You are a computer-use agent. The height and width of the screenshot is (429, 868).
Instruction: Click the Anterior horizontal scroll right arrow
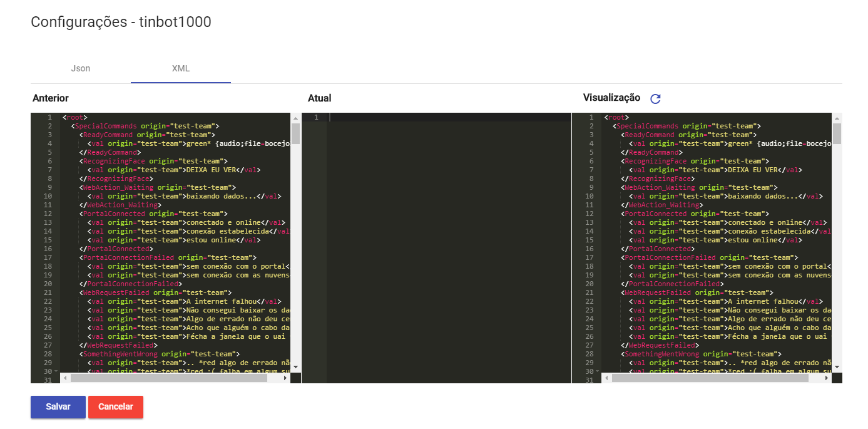click(285, 378)
